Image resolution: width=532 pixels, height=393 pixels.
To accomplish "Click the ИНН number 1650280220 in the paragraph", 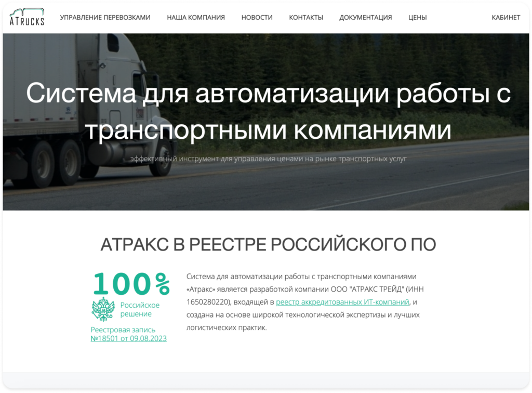I will tap(204, 302).
